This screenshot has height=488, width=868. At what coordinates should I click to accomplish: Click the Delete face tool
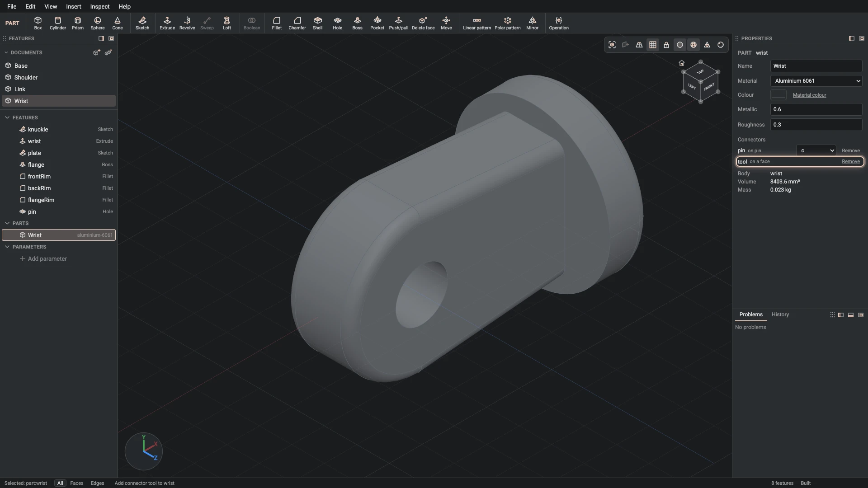(423, 23)
